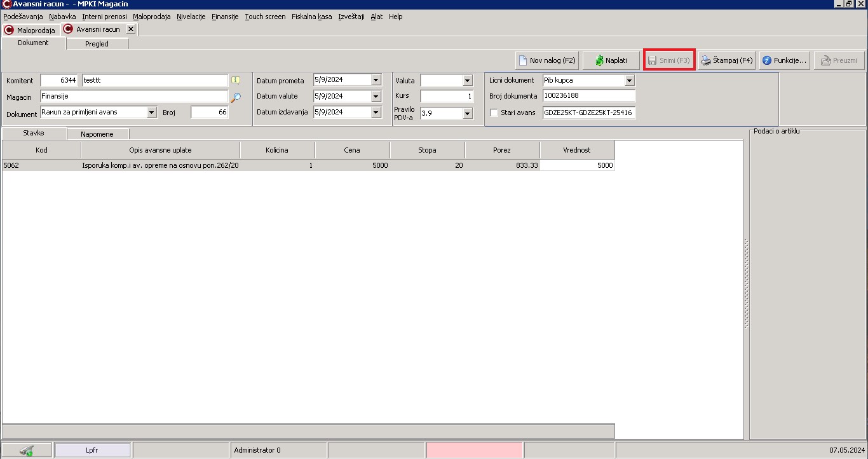Click the vertical splitter handle beside Podaci o artiklu

(x=747, y=284)
